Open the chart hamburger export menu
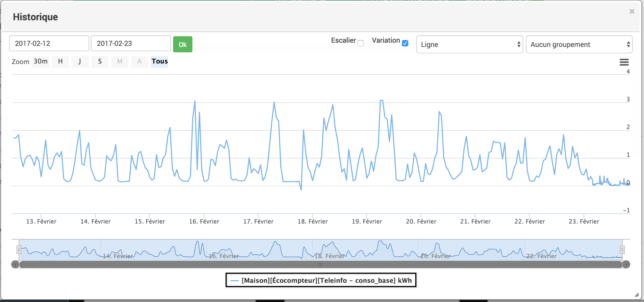 pyautogui.click(x=624, y=62)
